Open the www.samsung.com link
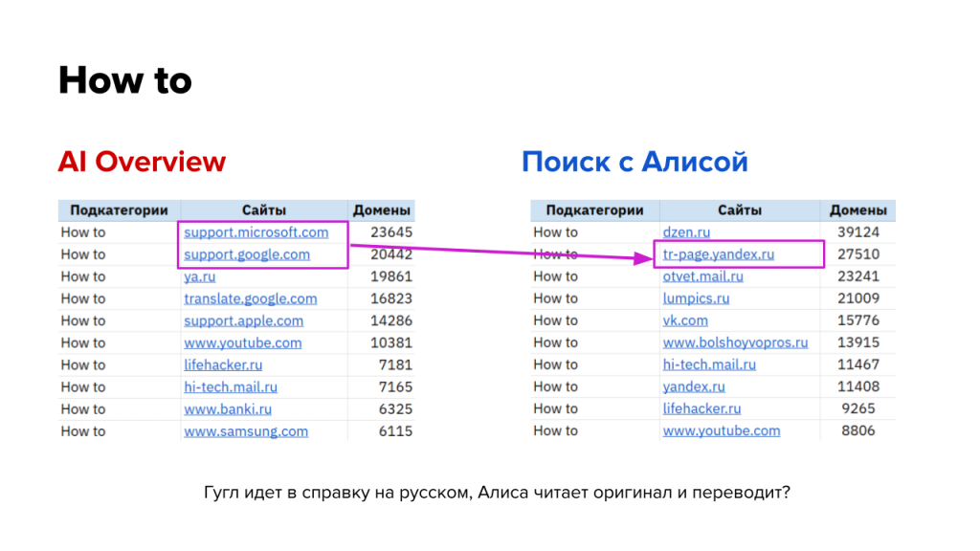980x551 pixels. (246, 430)
